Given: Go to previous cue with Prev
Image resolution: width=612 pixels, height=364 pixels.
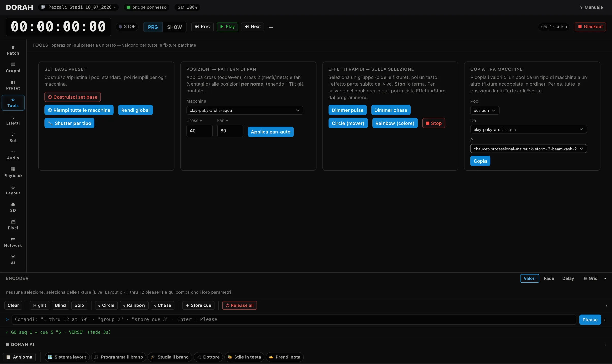Looking at the screenshot, I should (x=202, y=27).
